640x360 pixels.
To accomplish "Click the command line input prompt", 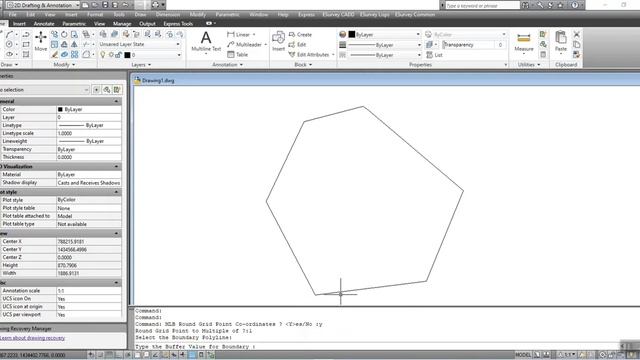I will [388, 347].
